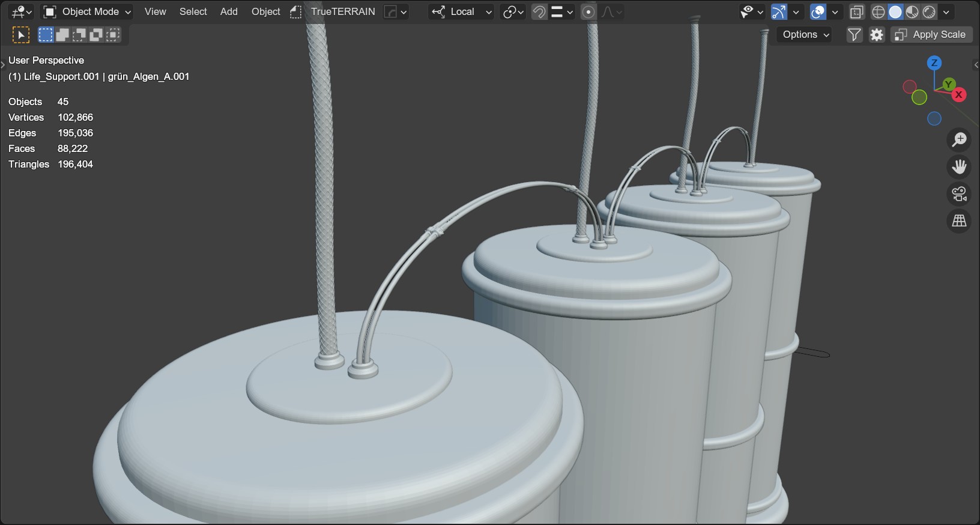980x525 pixels.
Task: Click the zoom view magnifier button
Action: 959,139
